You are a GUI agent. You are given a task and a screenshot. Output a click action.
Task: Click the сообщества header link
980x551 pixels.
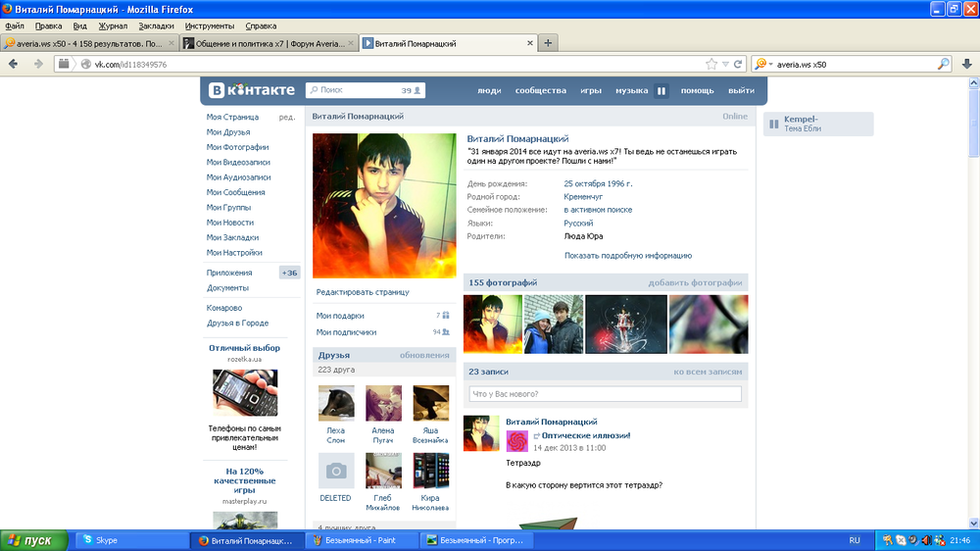point(541,90)
